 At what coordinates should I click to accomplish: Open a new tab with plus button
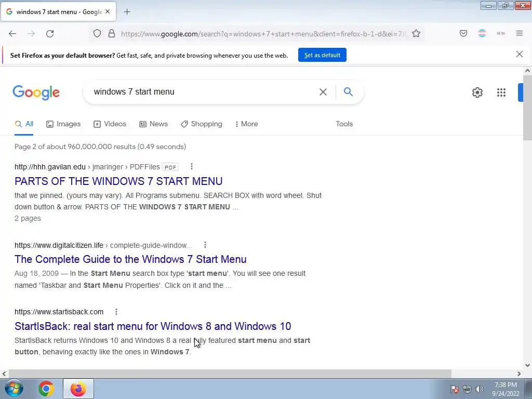pos(127,12)
